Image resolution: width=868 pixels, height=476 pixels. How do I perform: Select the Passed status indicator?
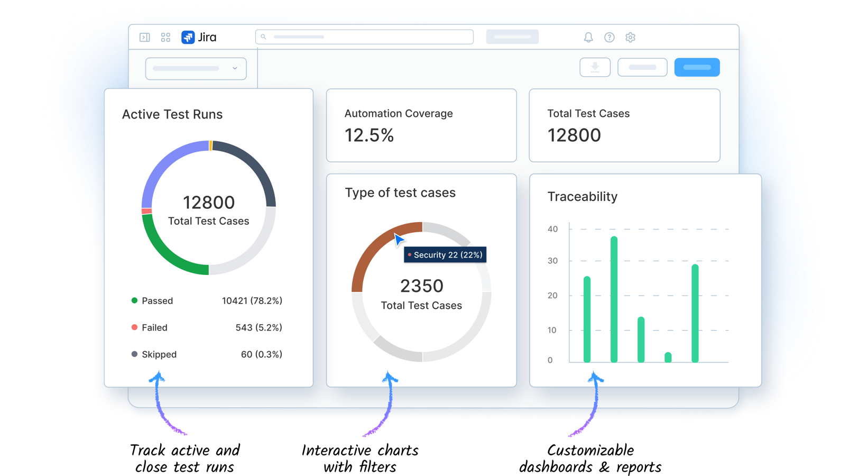click(x=134, y=300)
